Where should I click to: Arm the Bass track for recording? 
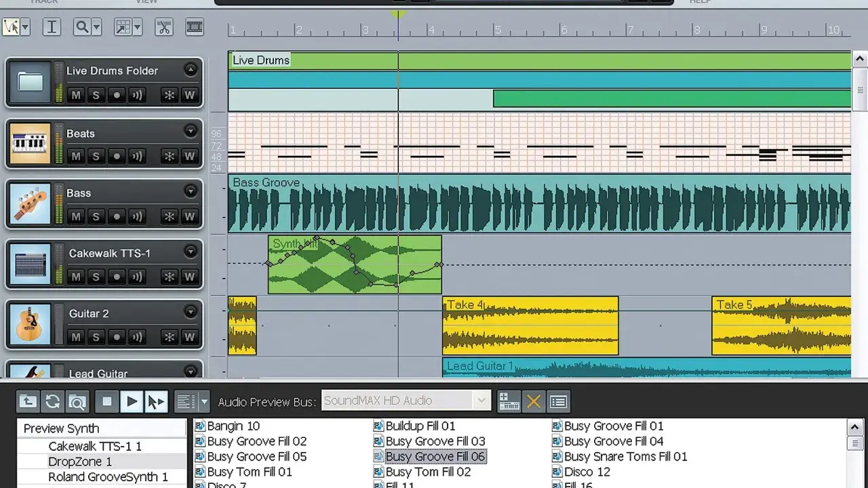click(117, 217)
